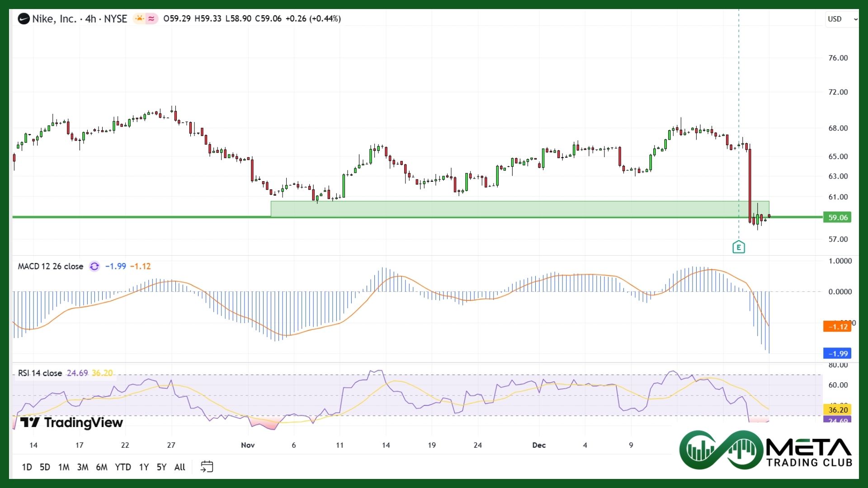
Task: Select the 1D time range
Action: (x=27, y=467)
